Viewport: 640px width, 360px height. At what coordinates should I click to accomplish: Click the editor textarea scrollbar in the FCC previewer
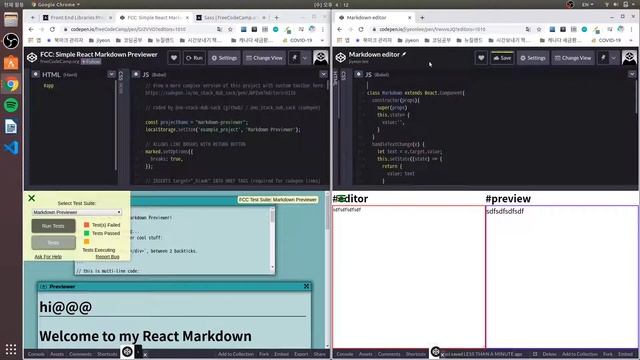point(272,239)
